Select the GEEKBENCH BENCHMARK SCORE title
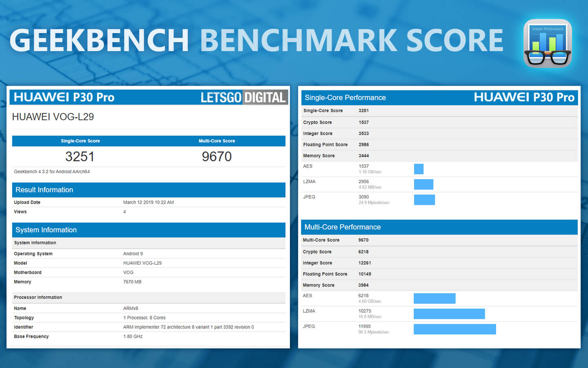 point(256,40)
